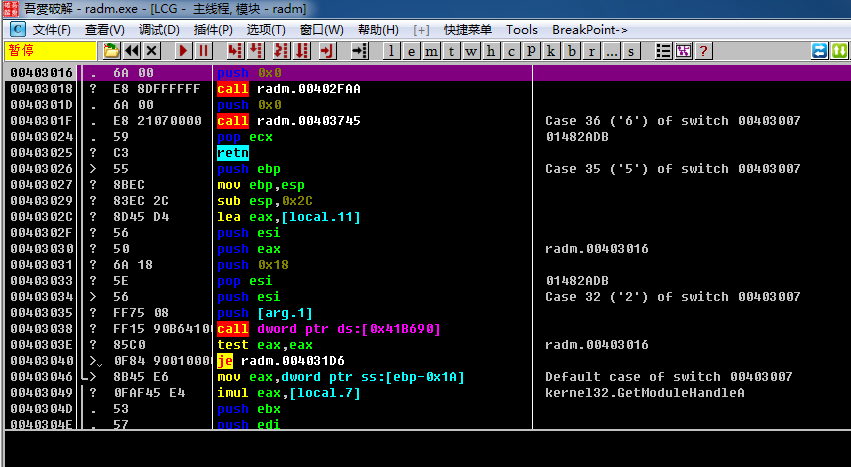The image size is (851, 467).
Task: Open a file with the folder icon
Action: (112, 51)
